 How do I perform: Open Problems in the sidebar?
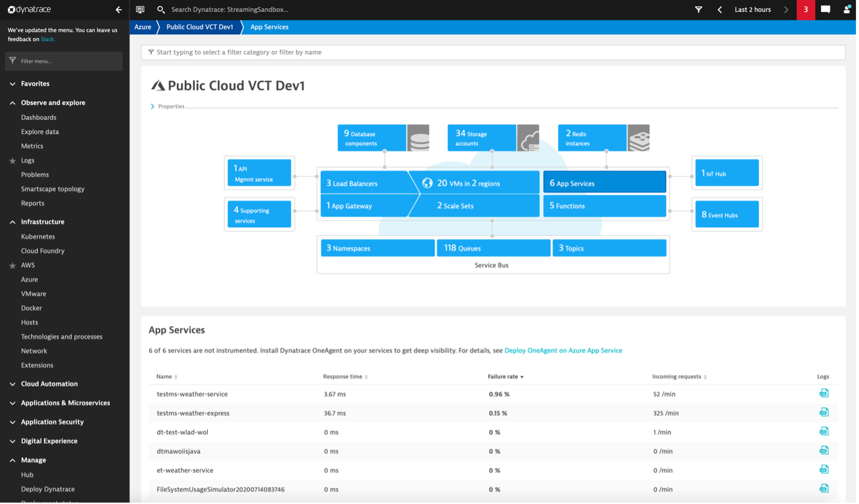tap(35, 175)
